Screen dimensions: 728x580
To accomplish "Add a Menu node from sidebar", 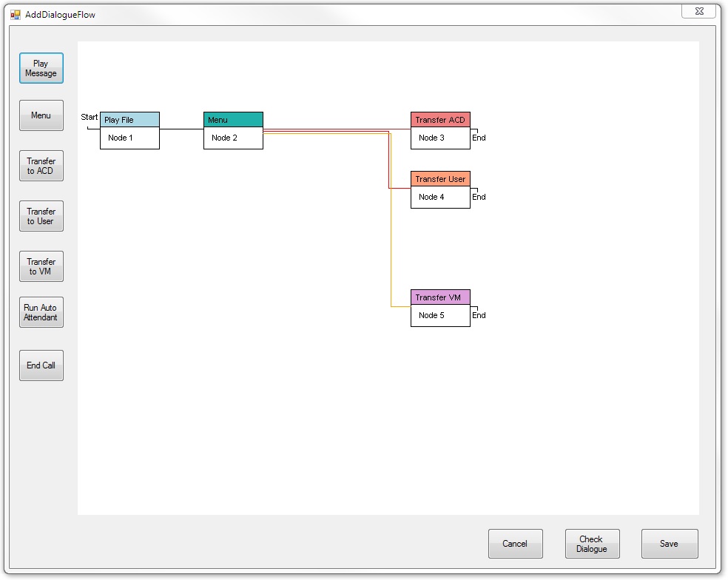I will click(x=41, y=115).
